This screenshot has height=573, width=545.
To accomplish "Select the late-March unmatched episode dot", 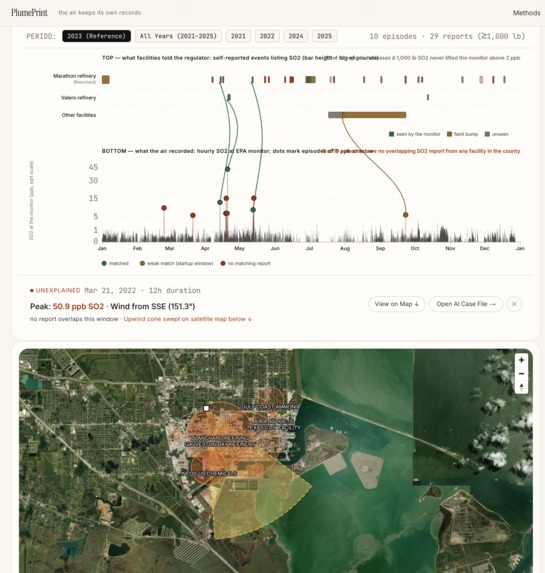I will [x=193, y=215].
